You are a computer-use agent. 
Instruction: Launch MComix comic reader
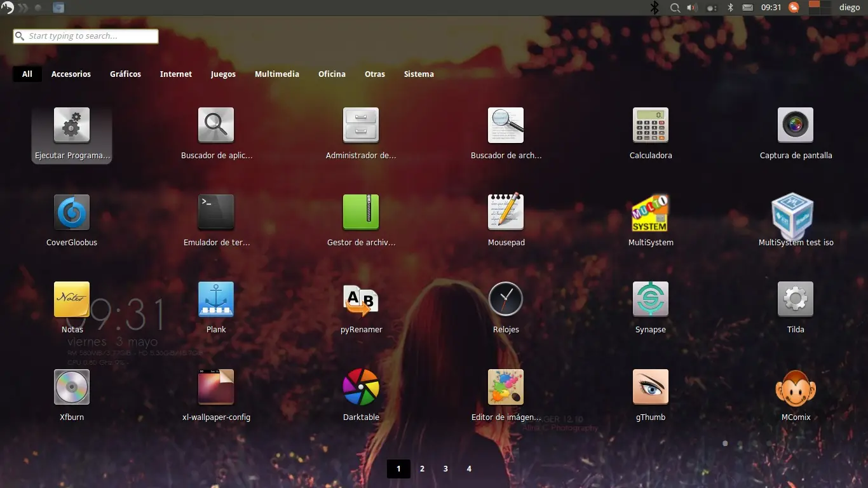796,387
